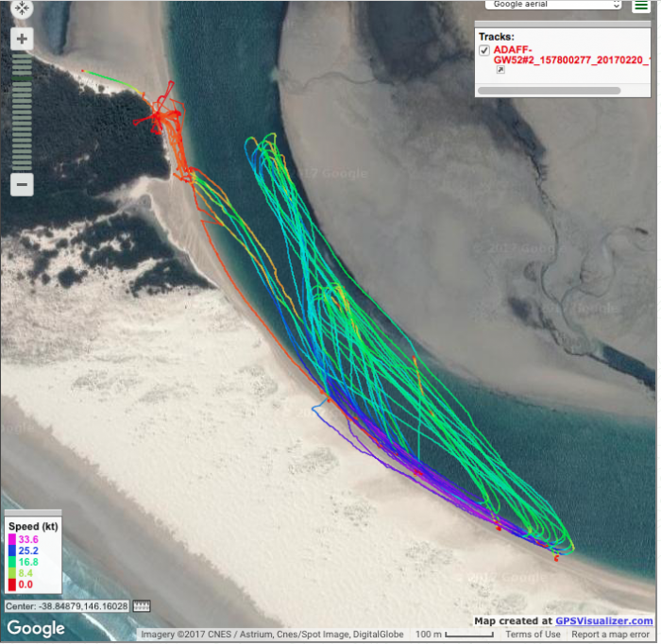Screen dimensions: 661x644
Task: Open the green hamburger menu
Action: click(641, 6)
